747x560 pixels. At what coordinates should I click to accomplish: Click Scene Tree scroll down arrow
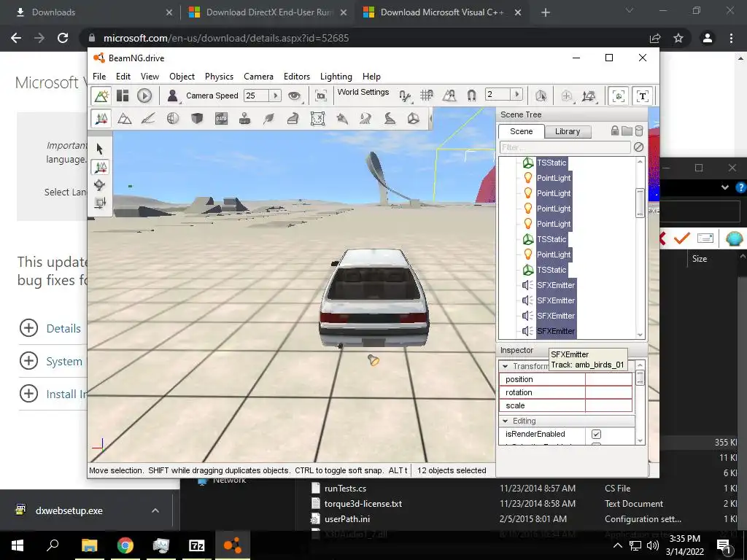(640, 335)
